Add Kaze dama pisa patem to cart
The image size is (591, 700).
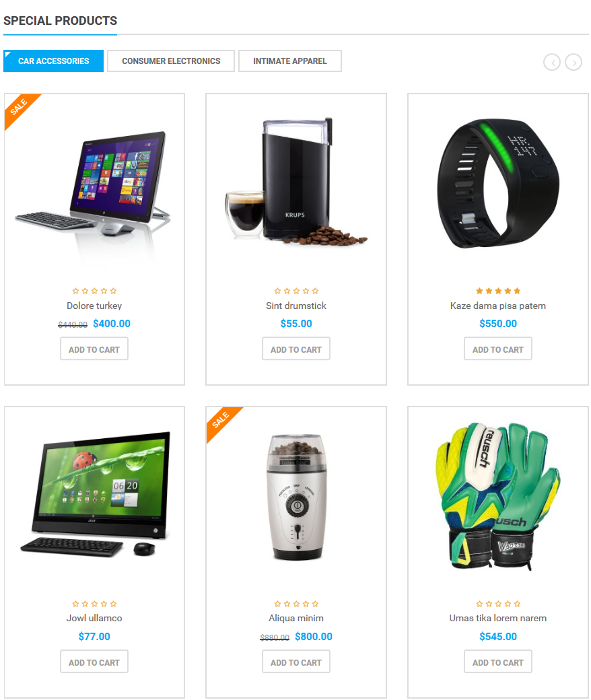(498, 349)
